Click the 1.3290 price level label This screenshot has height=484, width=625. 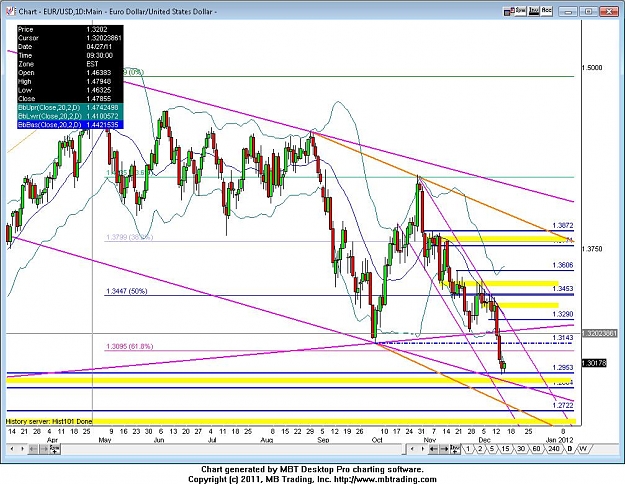click(562, 314)
